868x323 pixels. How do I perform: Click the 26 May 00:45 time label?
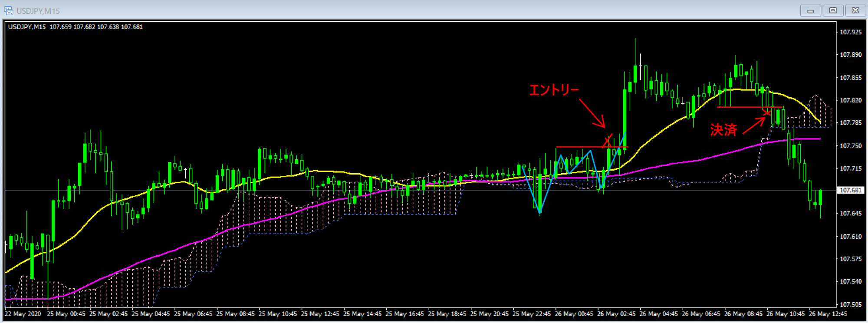point(574,314)
